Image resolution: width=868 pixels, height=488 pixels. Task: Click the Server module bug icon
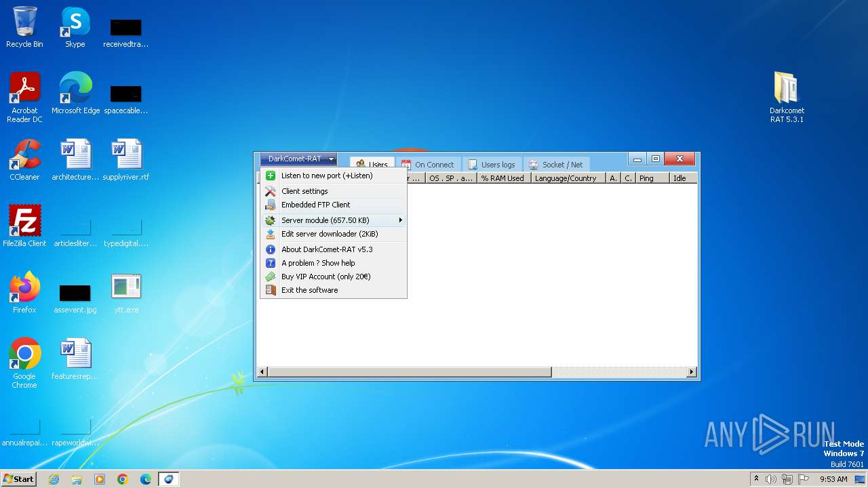[271, 220]
